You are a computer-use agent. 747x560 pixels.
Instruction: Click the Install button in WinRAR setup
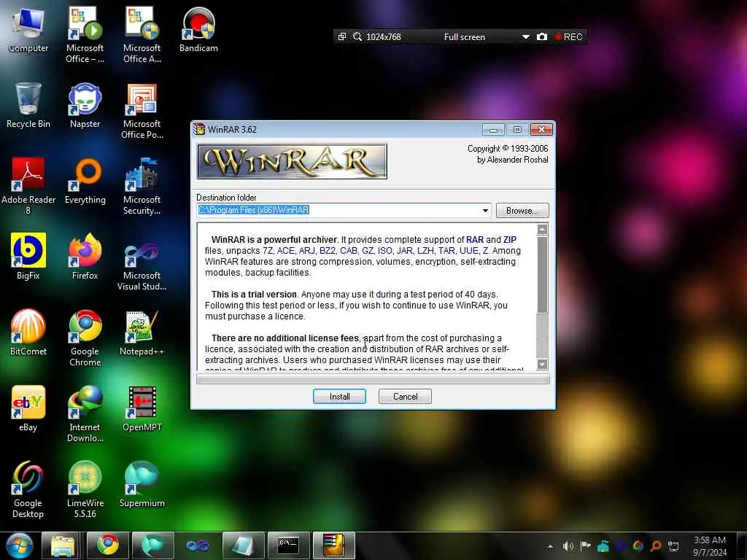339,396
